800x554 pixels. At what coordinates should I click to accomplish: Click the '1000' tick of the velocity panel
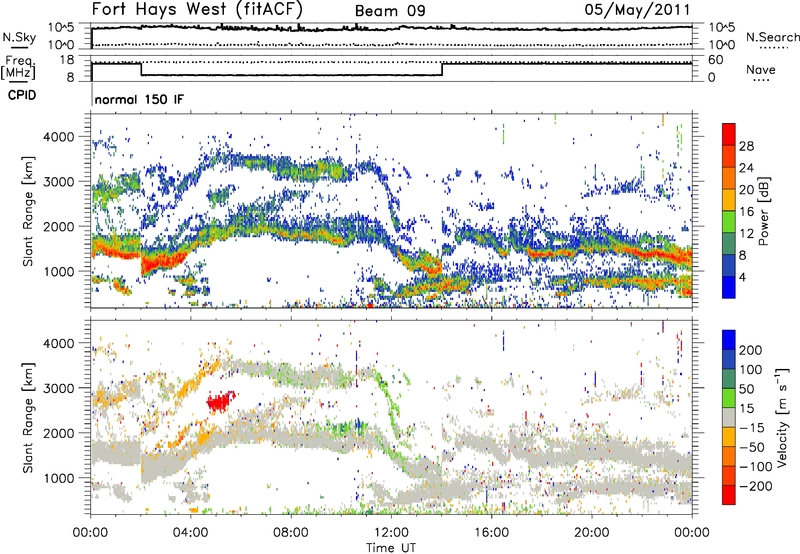point(58,478)
